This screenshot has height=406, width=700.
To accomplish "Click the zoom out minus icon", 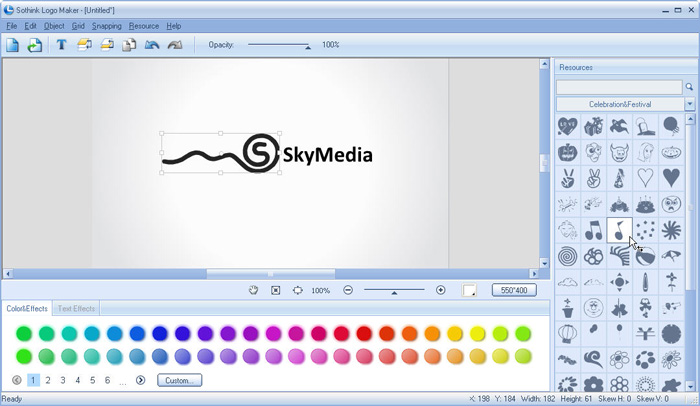I will coord(348,290).
